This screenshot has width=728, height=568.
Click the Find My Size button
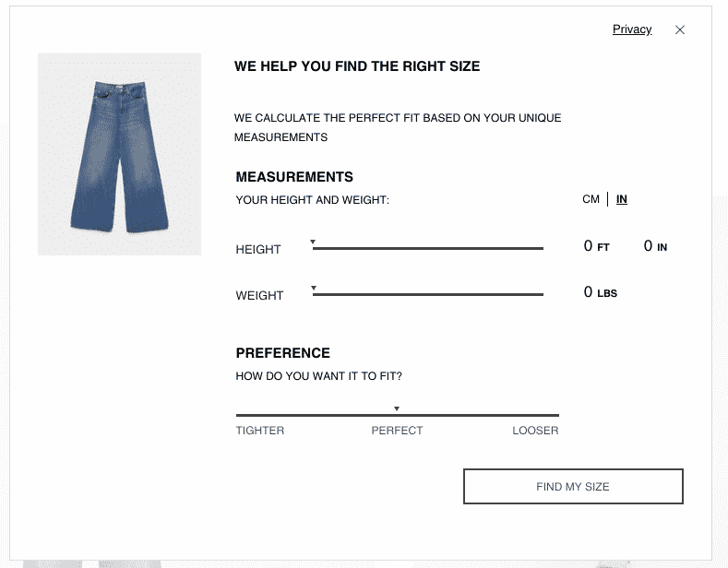point(573,486)
